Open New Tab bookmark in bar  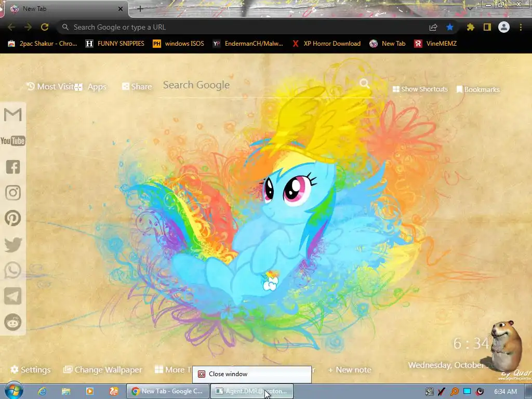(388, 44)
